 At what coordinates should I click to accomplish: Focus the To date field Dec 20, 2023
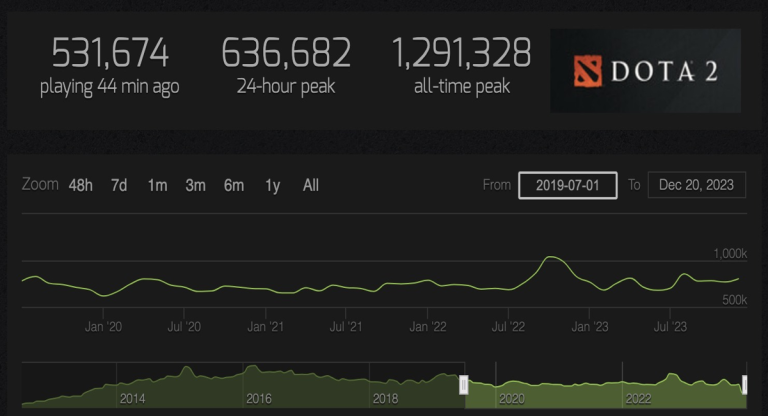point(696,185)
